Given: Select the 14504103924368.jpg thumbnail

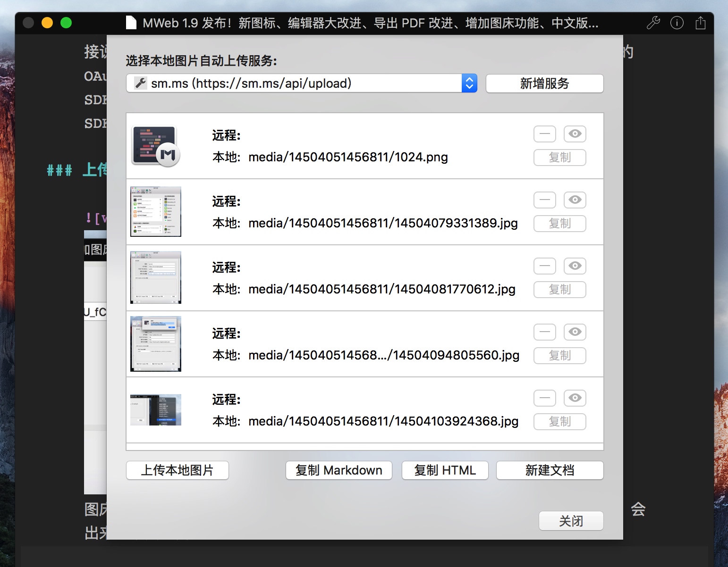Looking at the screenshot, I should pyautogui.click(x=156, y=410).
